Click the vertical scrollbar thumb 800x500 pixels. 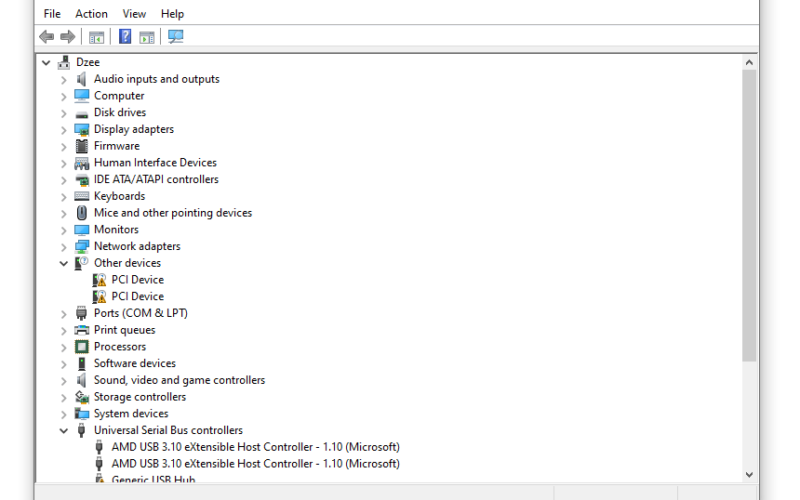click(x=749, y=215)
